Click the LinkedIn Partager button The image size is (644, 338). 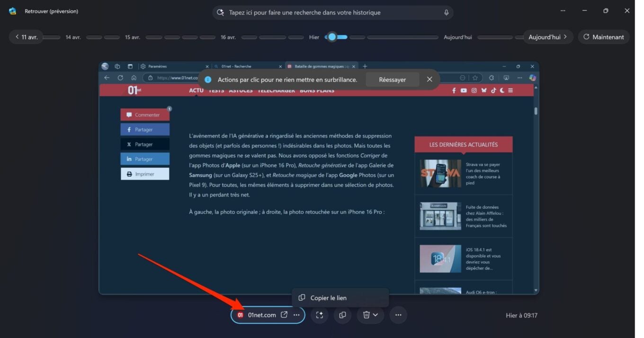pos(145,159)
